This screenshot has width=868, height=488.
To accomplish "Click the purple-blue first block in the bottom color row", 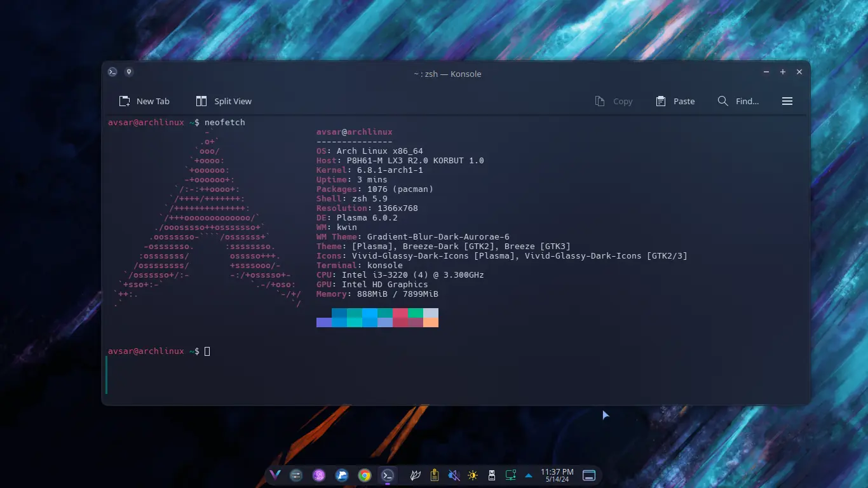I will pyautogui.click(x=324, y=322).
